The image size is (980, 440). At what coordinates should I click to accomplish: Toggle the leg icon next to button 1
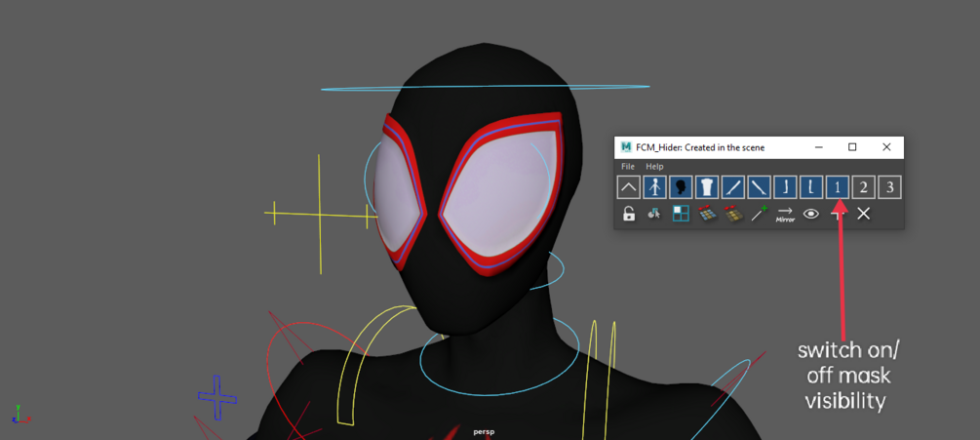[x=811, y=187]
